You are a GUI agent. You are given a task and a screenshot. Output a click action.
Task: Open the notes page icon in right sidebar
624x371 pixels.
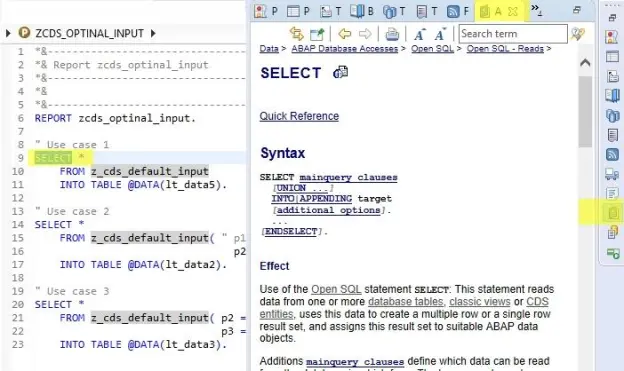pos(612,193)
